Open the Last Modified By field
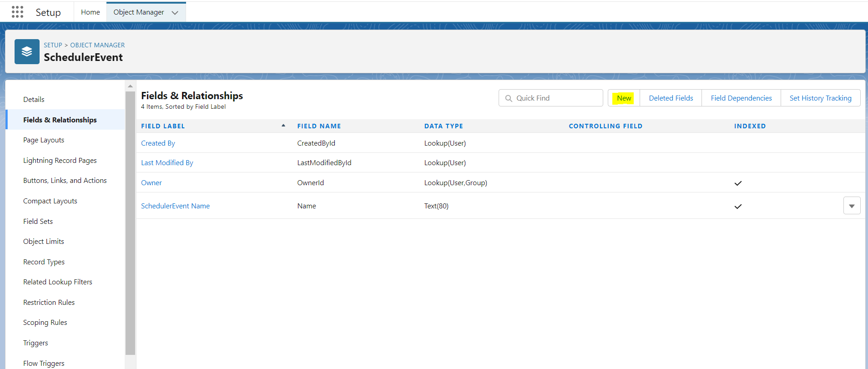Viewport: 868px width, 369px height. click(167, 163)
